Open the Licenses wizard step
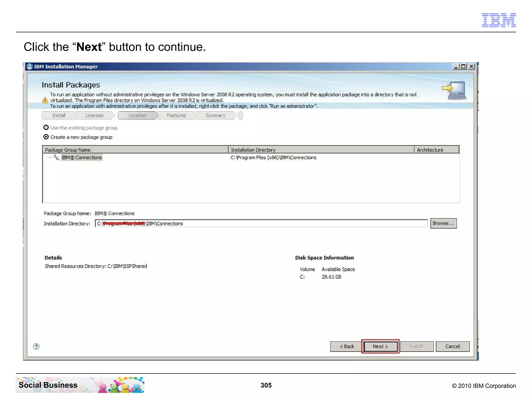 pyautogui.click(x=94, y=115)
